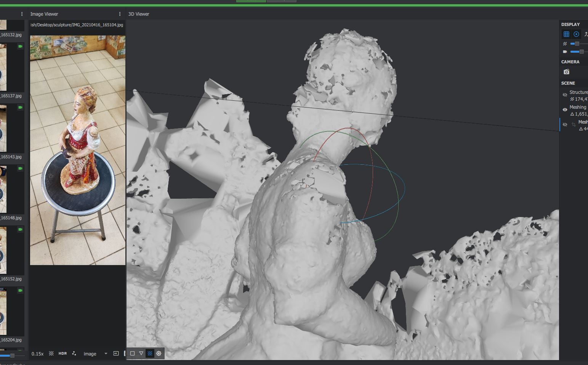The image size is (588, 365).
Task: Select the Meshing entry in Scene list
Action: 578,107
